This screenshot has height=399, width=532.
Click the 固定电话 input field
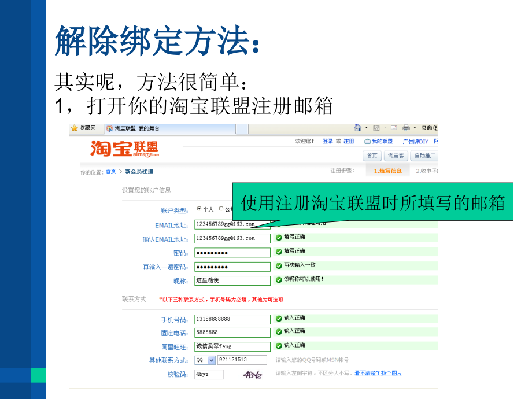232,332
